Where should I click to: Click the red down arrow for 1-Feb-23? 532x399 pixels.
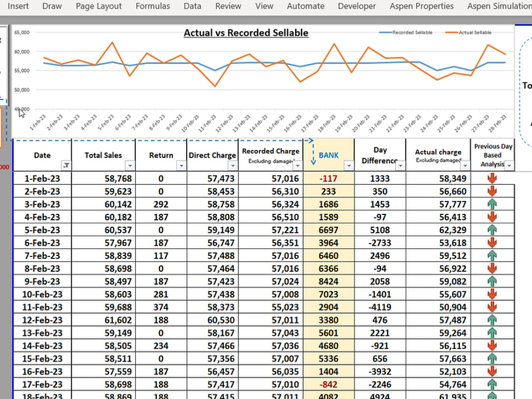click(492, 178)
